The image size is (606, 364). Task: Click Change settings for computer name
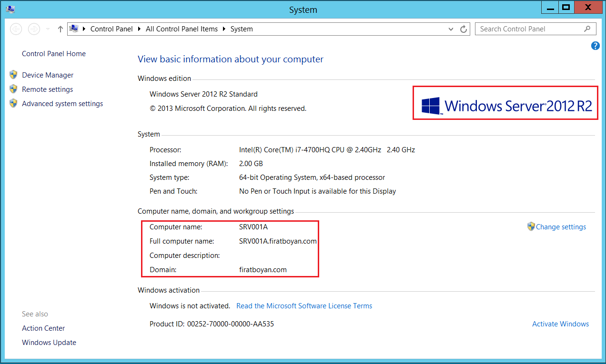[561, 227]
